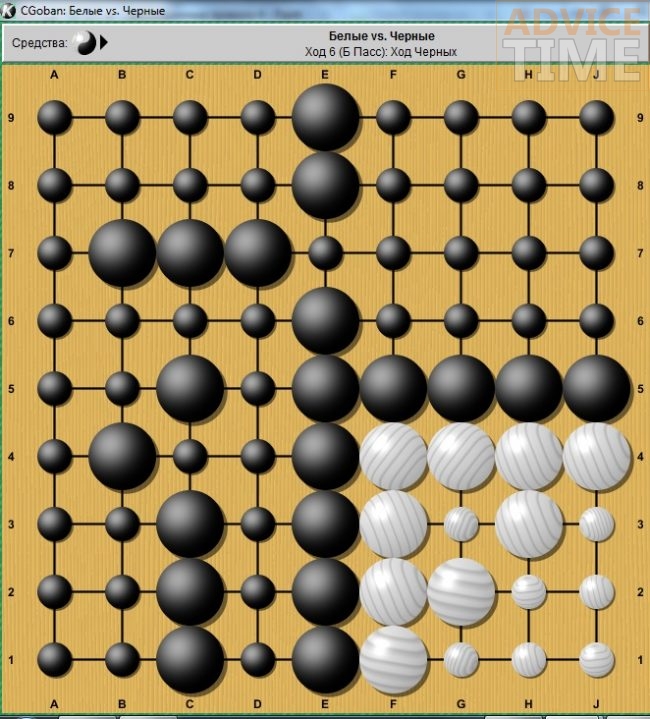Select the white stone at G4
Viewport: 650px width, 719px height.
point(461,457)
